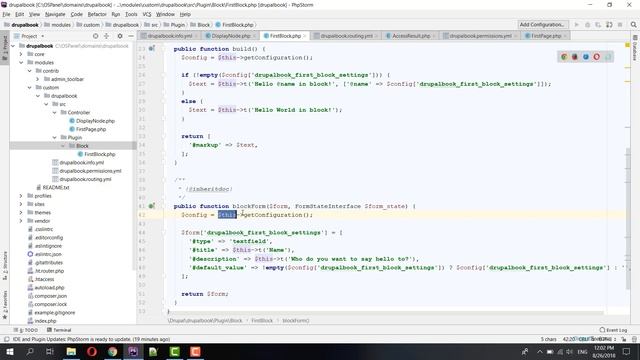Click IDE and Plugin Updates status message

91,339
